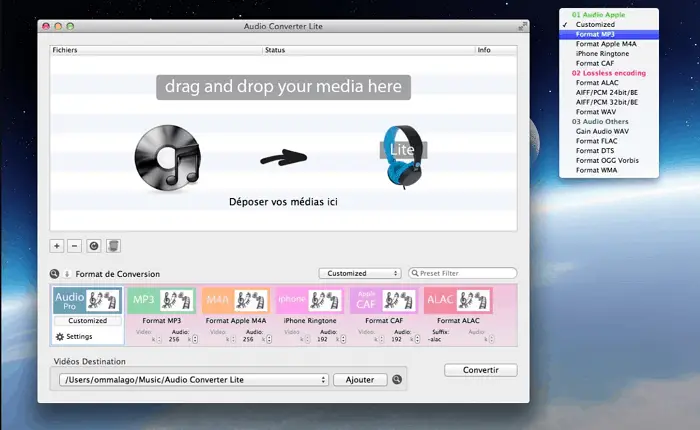
Task: Choose Format ALAC in the popup menu
Action: [x=609, y=83]
